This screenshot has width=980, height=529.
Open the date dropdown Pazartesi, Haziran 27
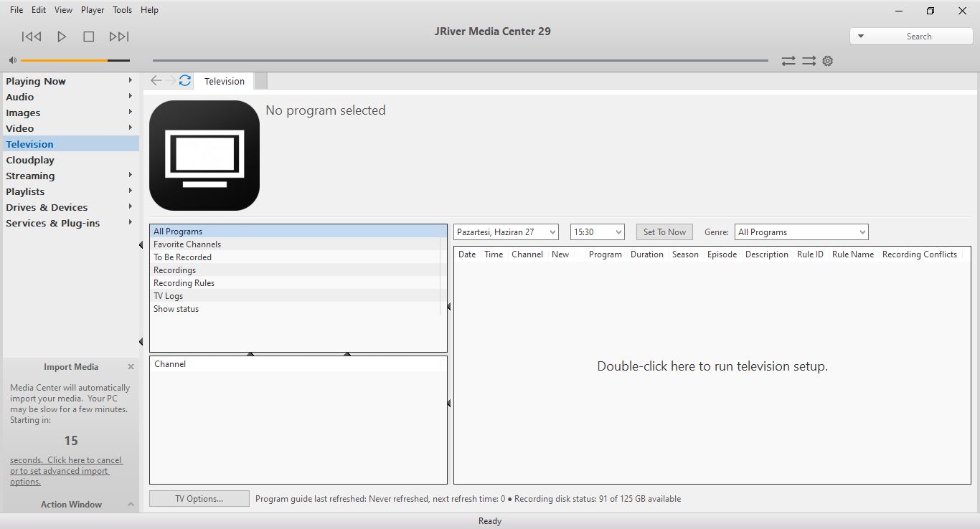pos(506,232)
